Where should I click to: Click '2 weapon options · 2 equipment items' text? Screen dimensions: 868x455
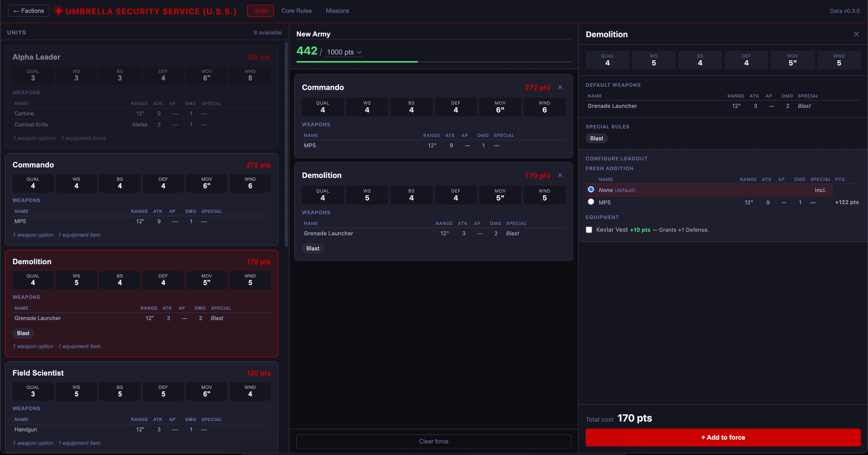pyautogui.click(x=59, y=138)
